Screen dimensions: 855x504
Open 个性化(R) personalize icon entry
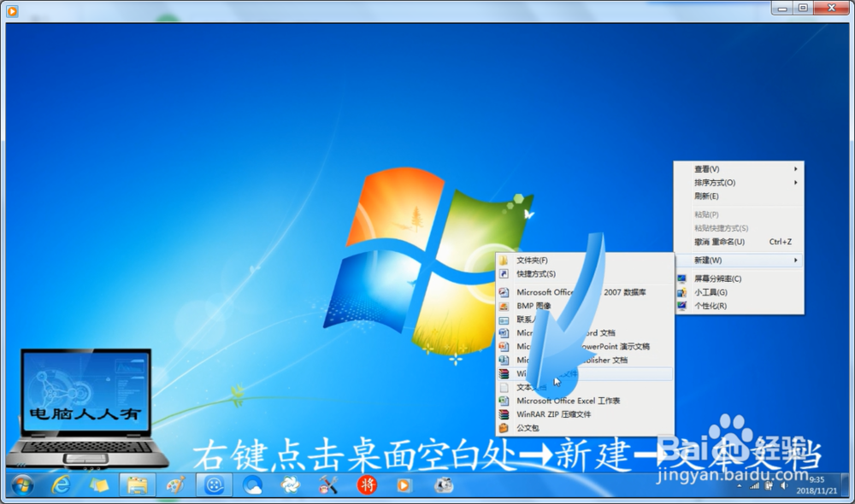(739, 306)
